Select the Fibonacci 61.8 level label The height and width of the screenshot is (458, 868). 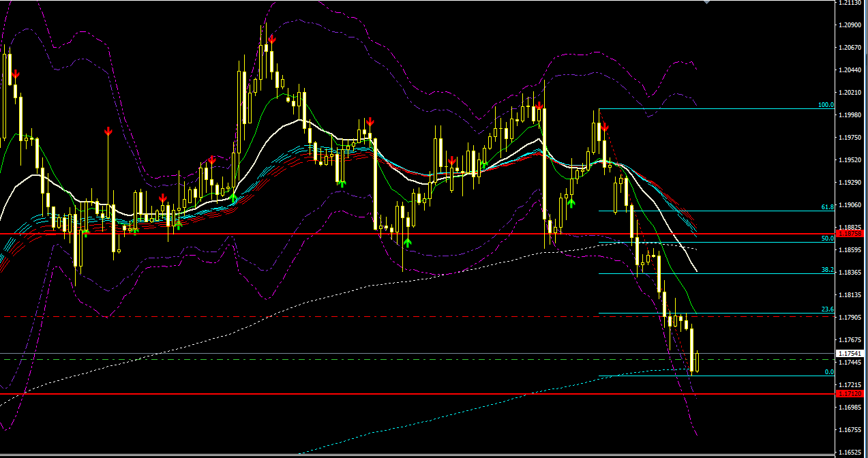(828, 207)
